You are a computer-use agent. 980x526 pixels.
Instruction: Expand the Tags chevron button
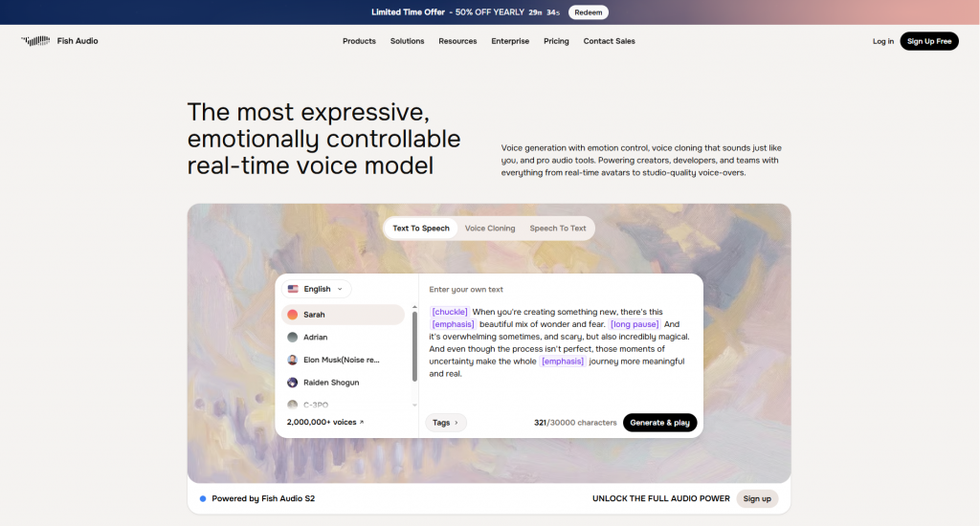446,423
